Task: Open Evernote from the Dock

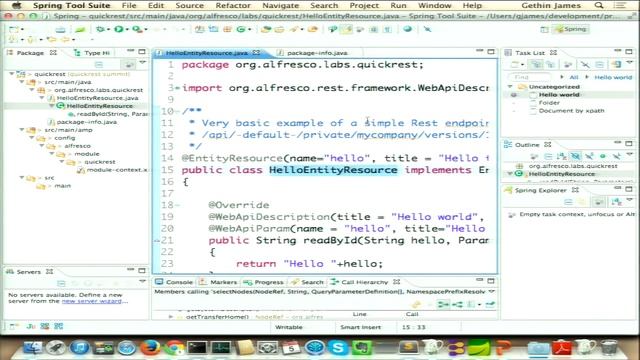Action: [361, 348]
